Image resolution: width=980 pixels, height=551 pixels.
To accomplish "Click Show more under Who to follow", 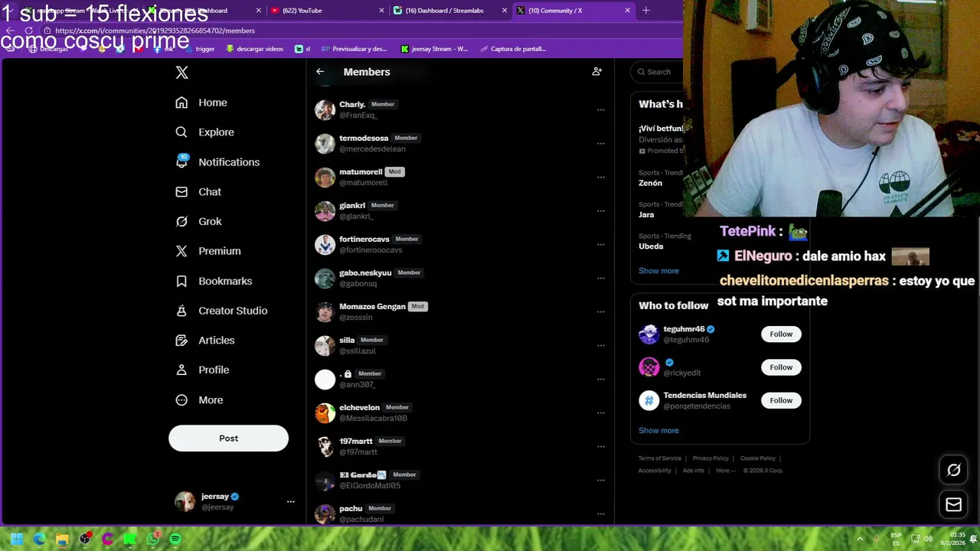I will [658, 430].
